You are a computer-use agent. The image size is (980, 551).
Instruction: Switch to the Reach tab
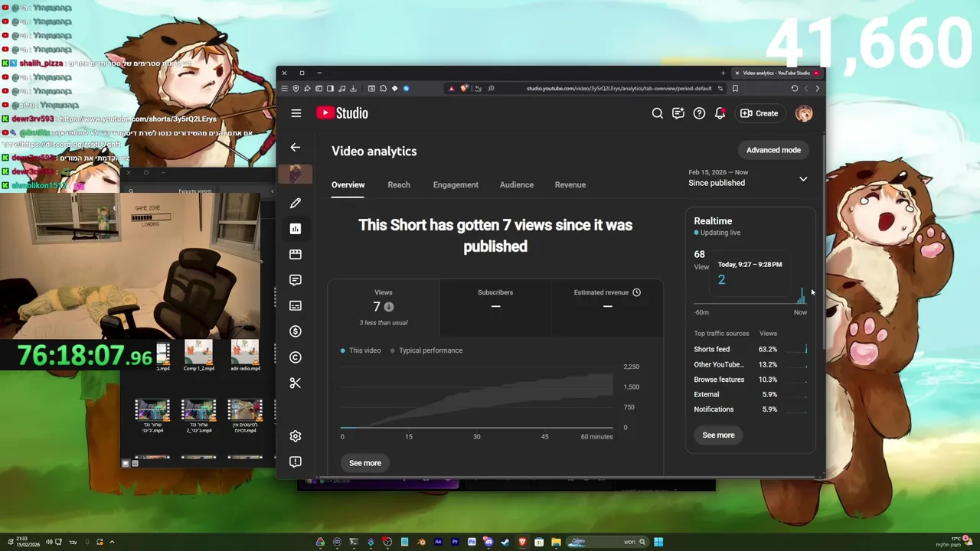pyautogui.click(x=399, y=184)
